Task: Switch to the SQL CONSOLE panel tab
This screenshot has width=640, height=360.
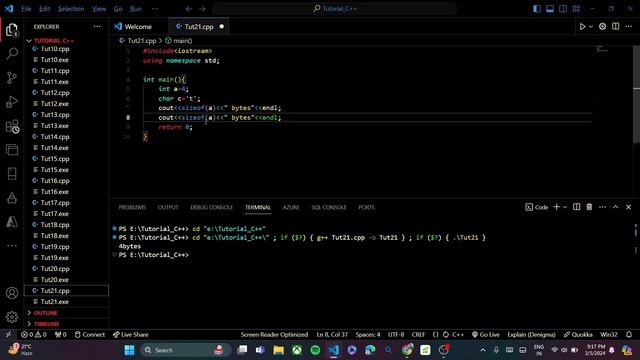Action: coord(329,207)
